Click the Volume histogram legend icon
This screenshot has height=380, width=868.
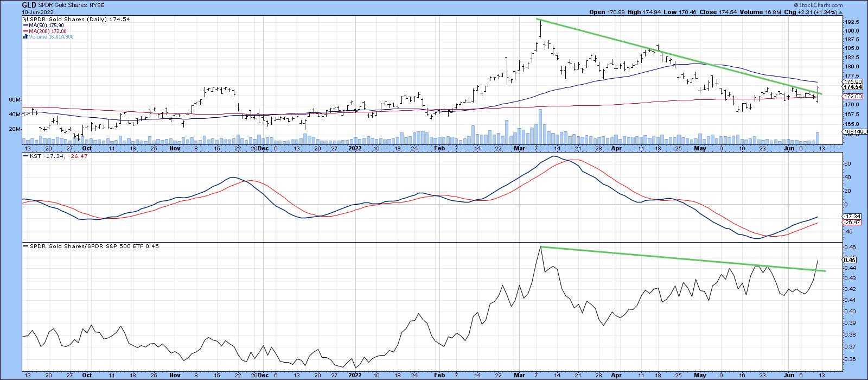pos(25,37)
